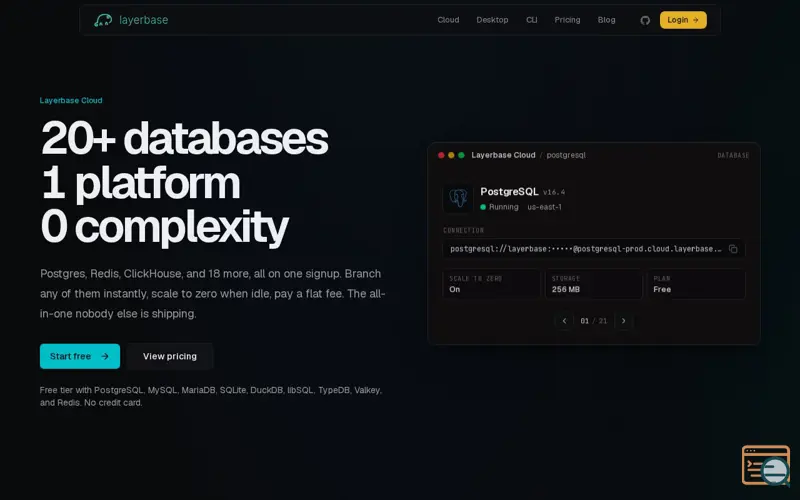Open the Blog nav item
800x500 pixels.
coord(607,20)
